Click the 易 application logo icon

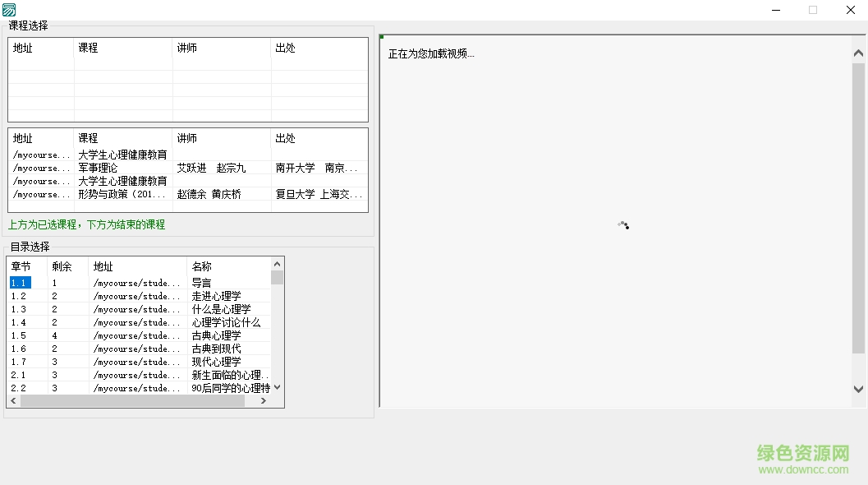coord(9,9)
